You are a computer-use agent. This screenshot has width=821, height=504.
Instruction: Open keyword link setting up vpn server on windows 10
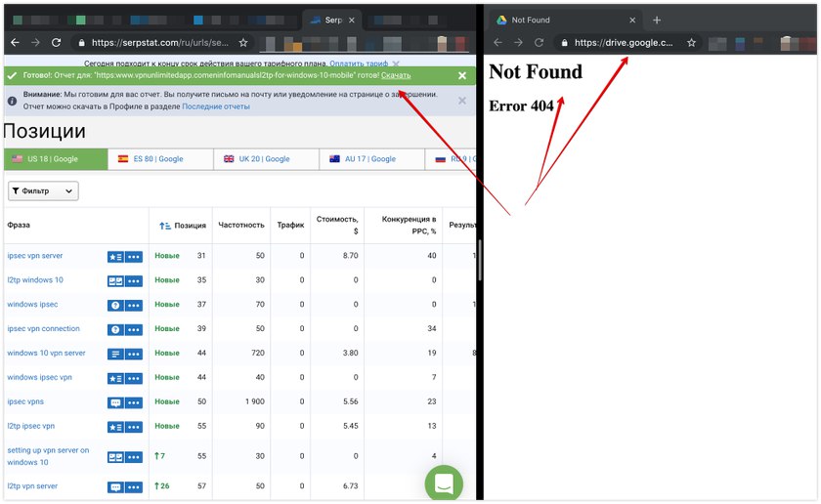pos(48,456)
